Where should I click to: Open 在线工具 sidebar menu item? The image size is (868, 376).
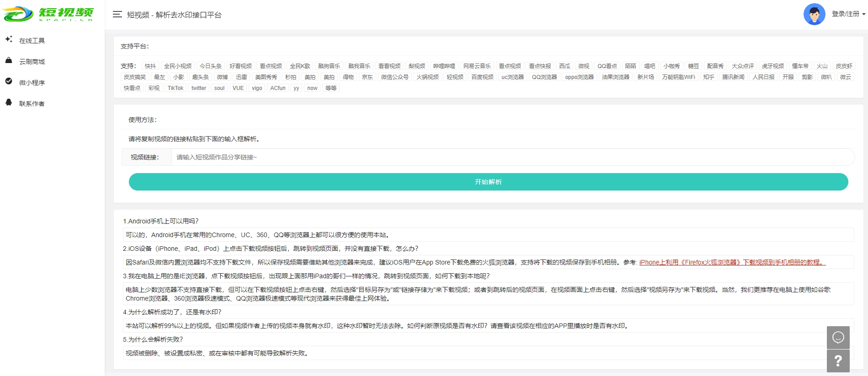tap(32, 41)
